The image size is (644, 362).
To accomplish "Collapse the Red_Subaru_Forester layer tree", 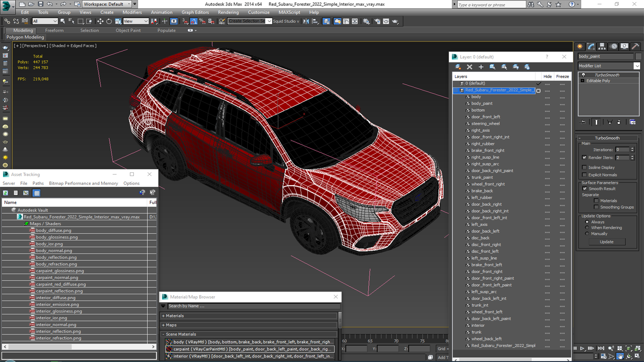I will (456, 90).
